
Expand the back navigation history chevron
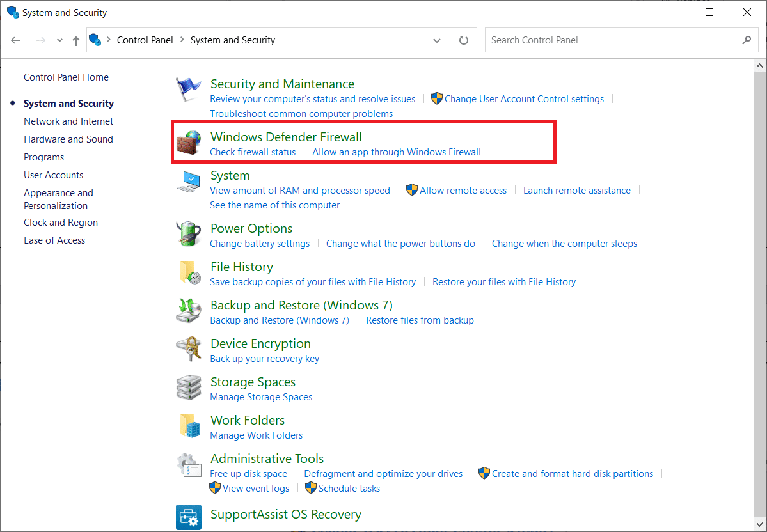pyautogui.click(x=59, y=40)
